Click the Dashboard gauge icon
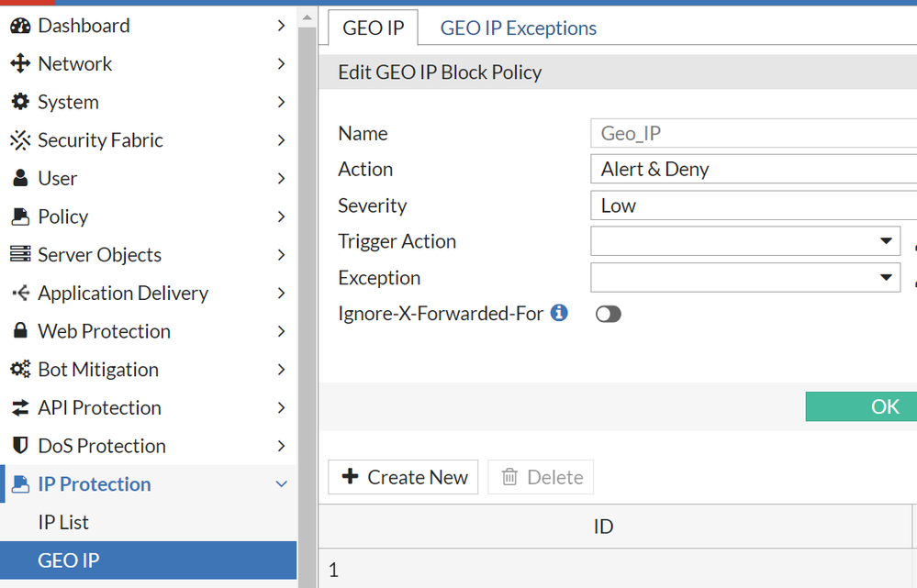The width and height of the screenshot is (917, 588). 20,26
